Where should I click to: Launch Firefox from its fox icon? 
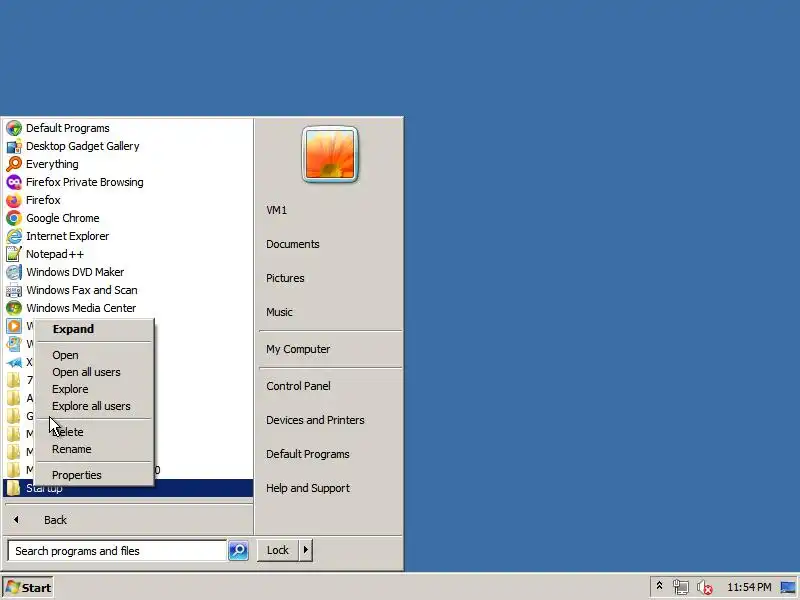[14, 200]
